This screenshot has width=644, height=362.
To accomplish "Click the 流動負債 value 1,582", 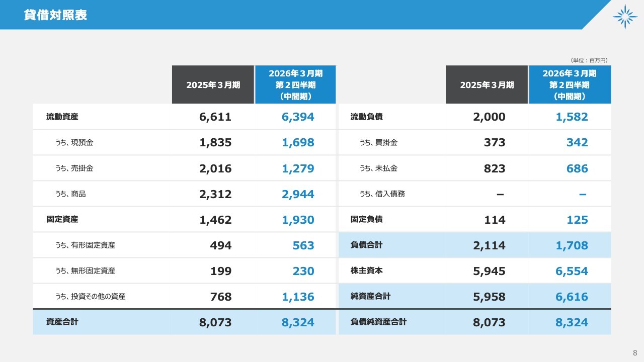I will click(572, 117).
